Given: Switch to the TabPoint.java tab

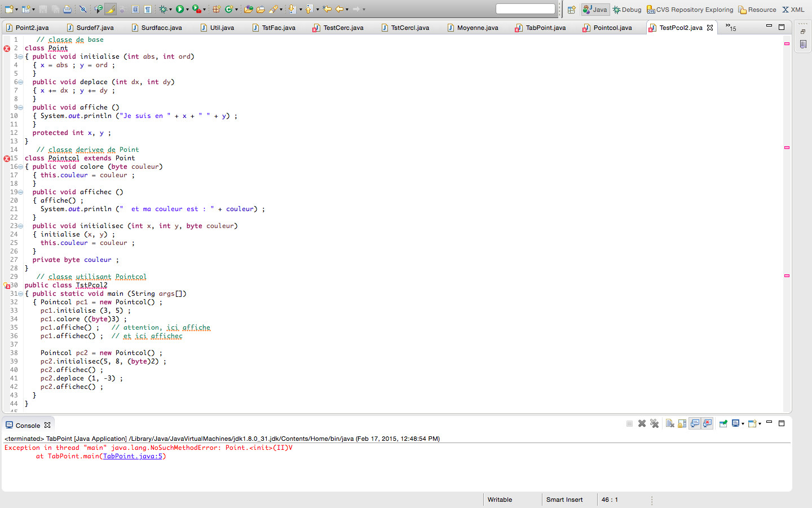Looking at the screenshot, I should 540,28.
